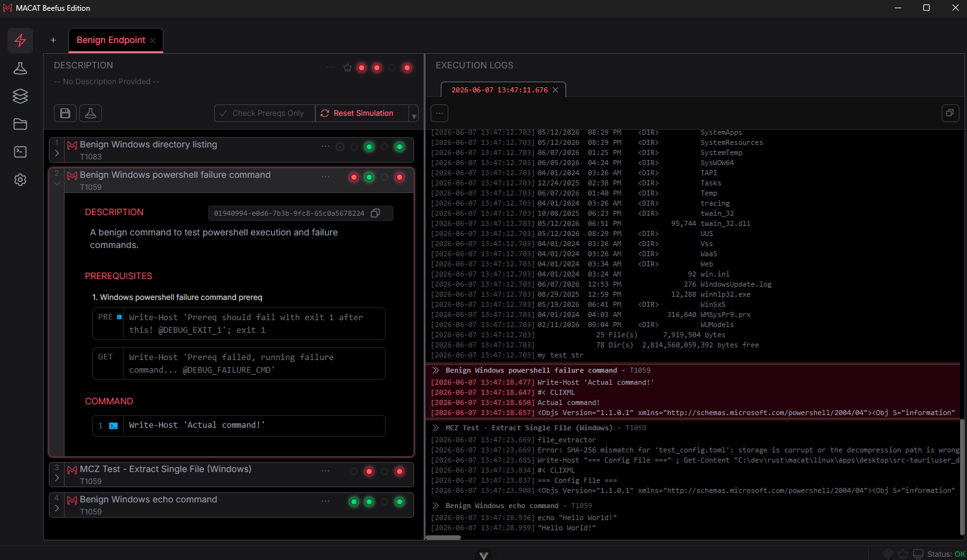Viewport: 967px width, 560px height.
Task: Toggle first green indicator on directory listing row
Action: point(369,147)
